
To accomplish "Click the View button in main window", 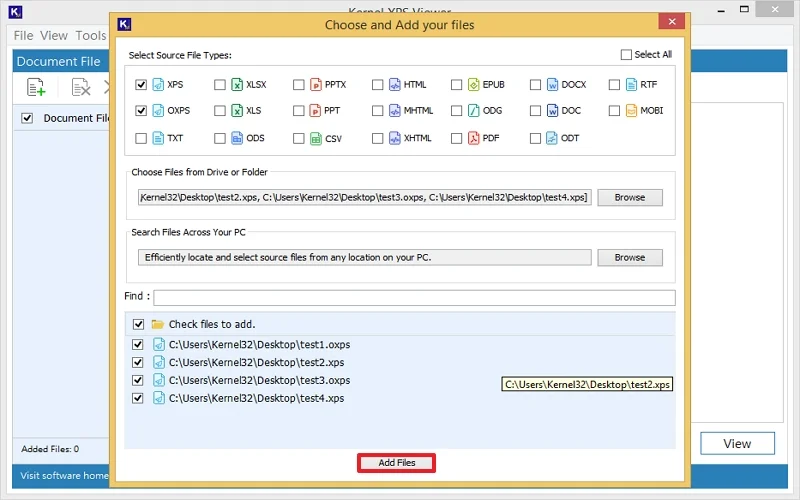I will point(737,443).
